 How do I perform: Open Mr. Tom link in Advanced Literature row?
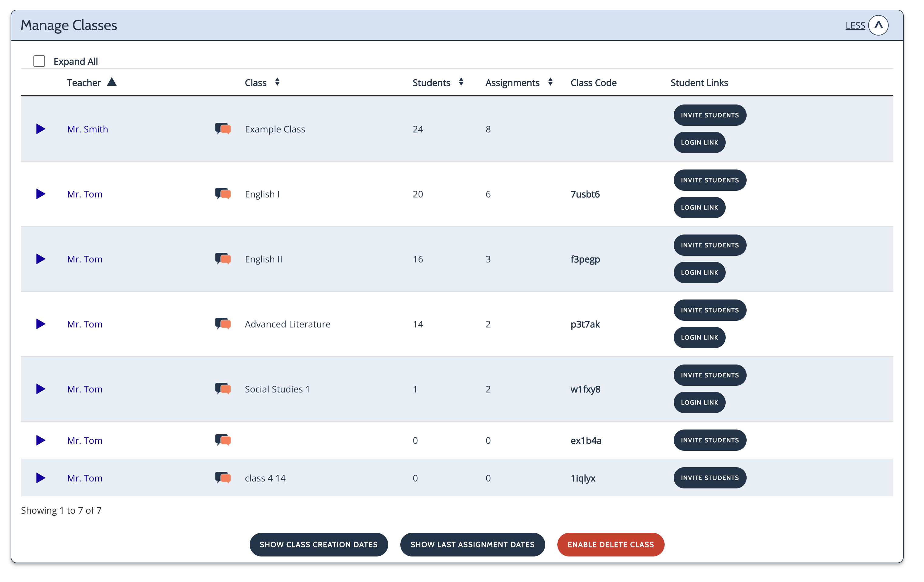[85, 324]
